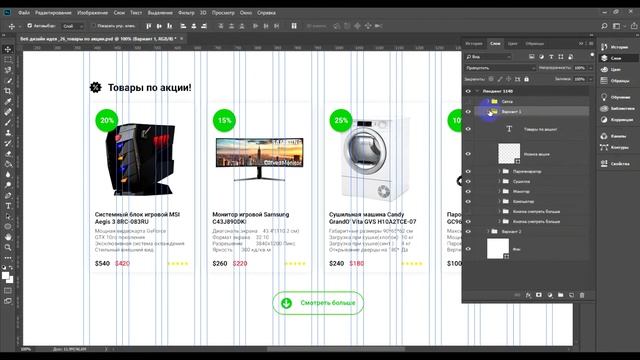
Task: Open the Изображение menu
Action: [x=93, y=13]
